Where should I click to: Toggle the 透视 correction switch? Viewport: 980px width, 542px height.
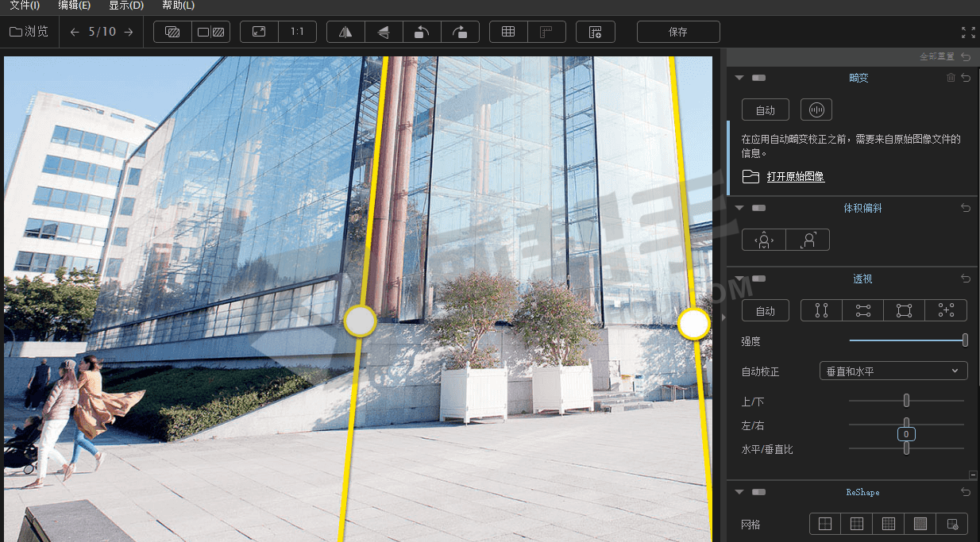pyautogui.click(x=758, y=279)
